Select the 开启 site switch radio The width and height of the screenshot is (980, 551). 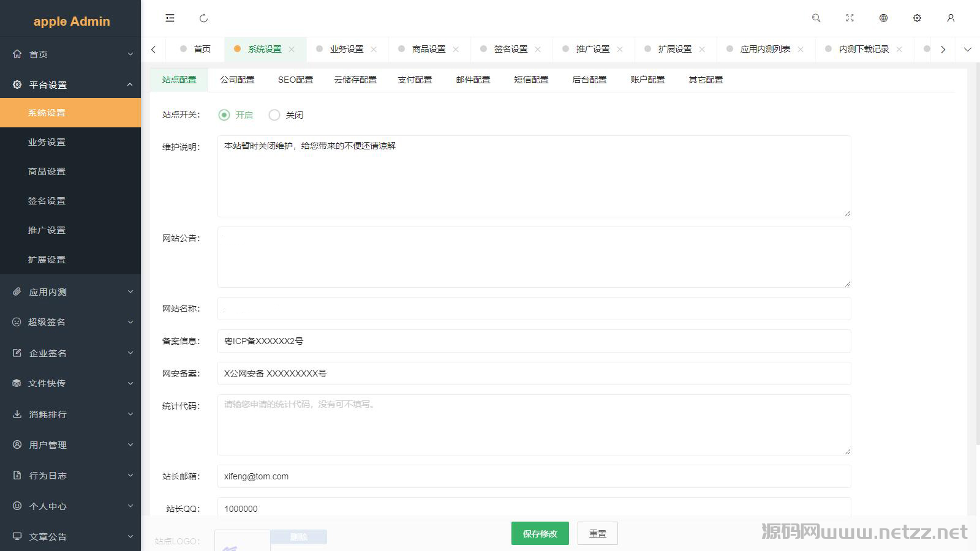[x=224, y=114]
